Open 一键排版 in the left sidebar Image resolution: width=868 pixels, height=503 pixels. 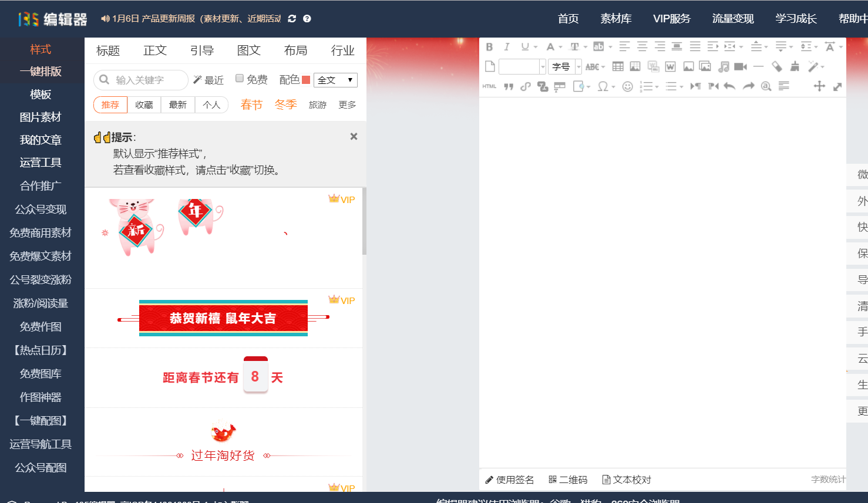(42, 72)
